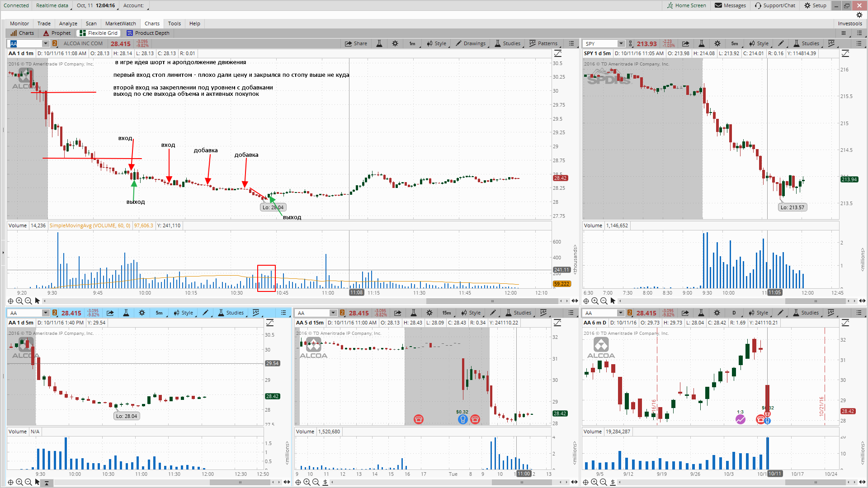This screenshot has height=488, width=868.
Task: Open symbol dropdown arrow on AA 1m chart
Action: [46, 43]
